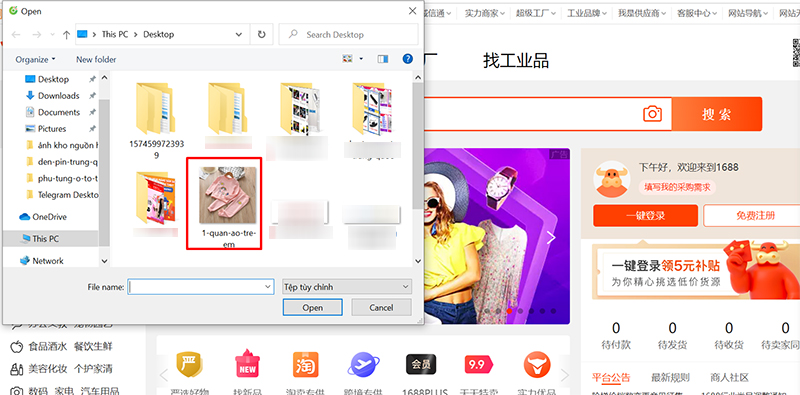
Task: Select Pictures in the navigation pane
Action: point(52,129)
